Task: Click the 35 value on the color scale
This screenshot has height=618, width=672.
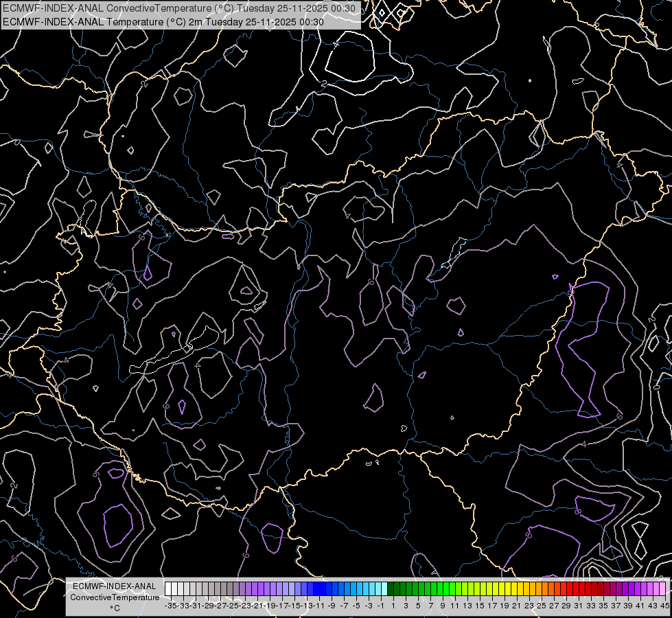Action: 603,606
